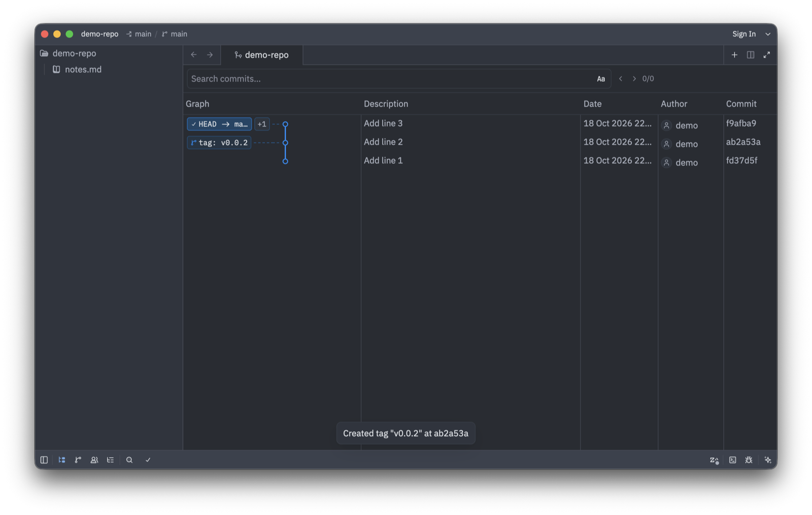This screenshot has width=812, height=515.
Task: Maximize the window with green button
Action: pyautogui.click(x=70, y=34)
